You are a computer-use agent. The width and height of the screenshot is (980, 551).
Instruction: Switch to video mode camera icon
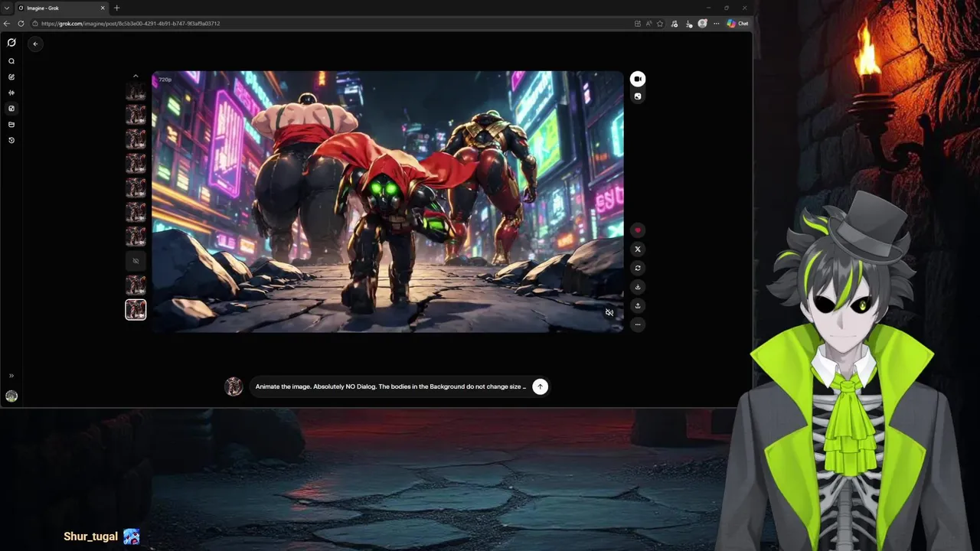click(x=638, y=79)
